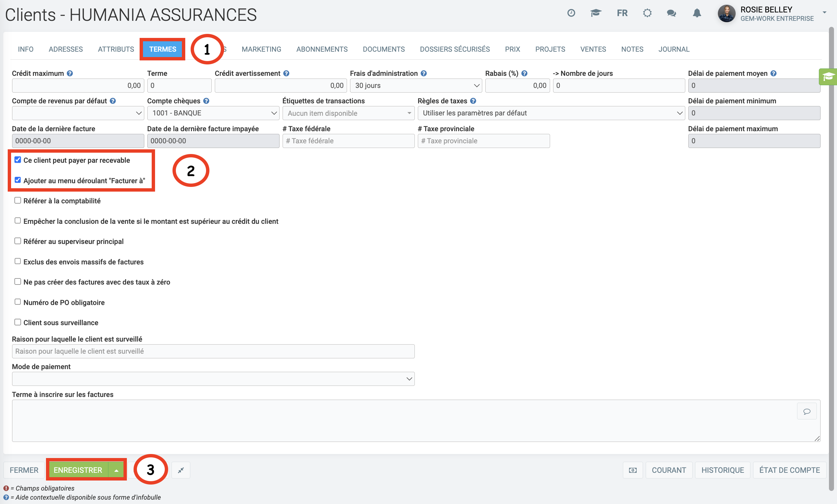Image resolution: width=837 pixels, height=504 pixels.
Task: Click the cash payment icon near Courant
Action: [633, 470]
